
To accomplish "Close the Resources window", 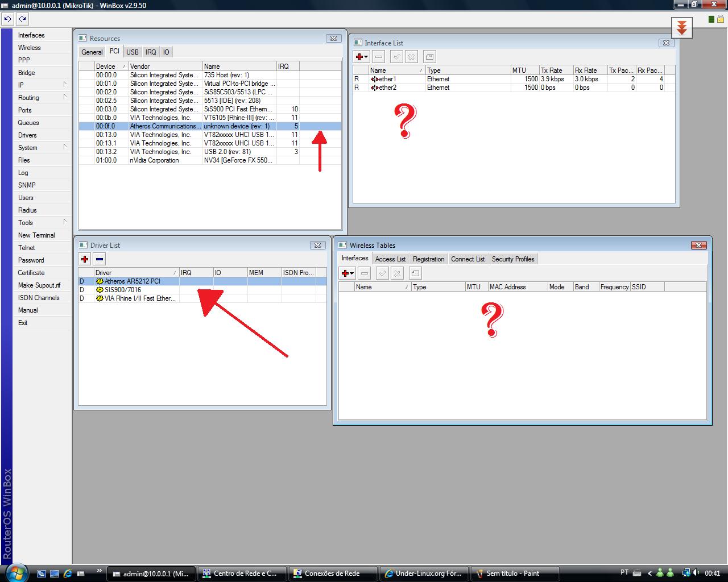I will pyautogui.click(x=333, y=38).
